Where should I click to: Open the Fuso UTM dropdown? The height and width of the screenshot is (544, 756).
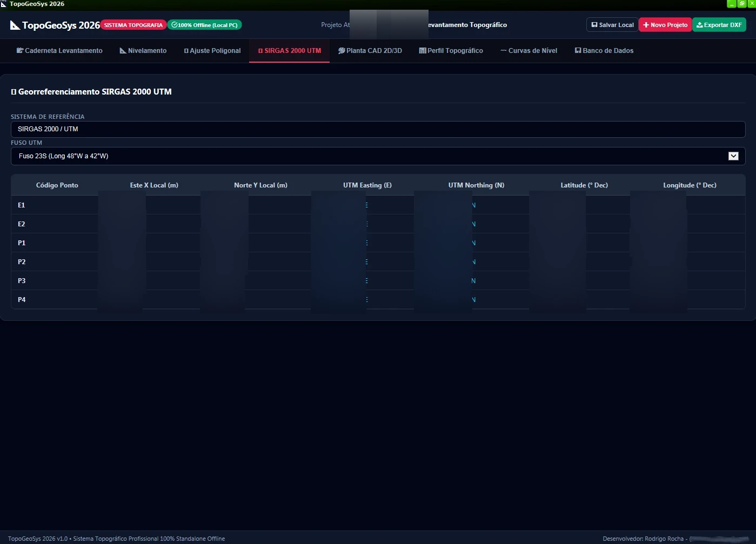click(x=378, y=156)
